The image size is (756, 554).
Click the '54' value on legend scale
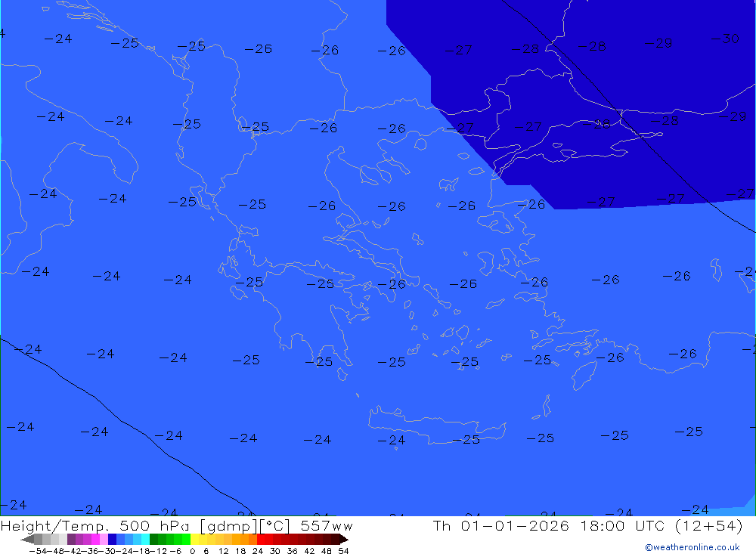(343, 551)
